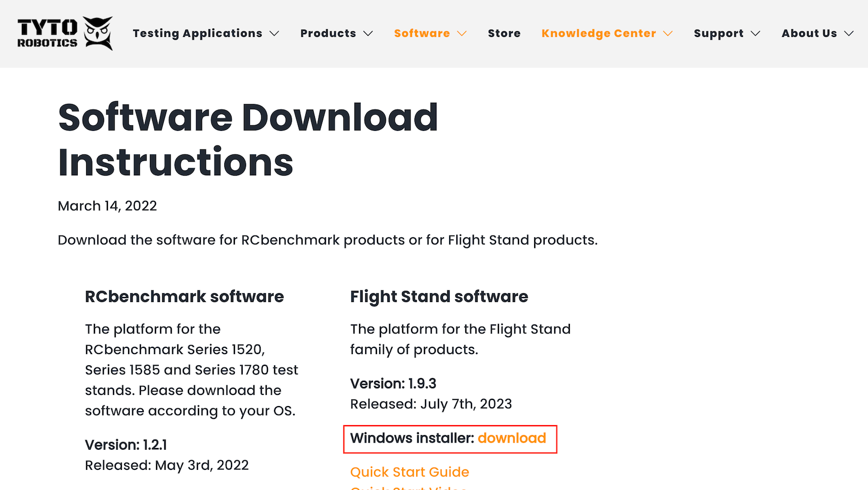Open the Knowledge Center menu
Viewport: 868px width, 490px height.
point(598,33)
